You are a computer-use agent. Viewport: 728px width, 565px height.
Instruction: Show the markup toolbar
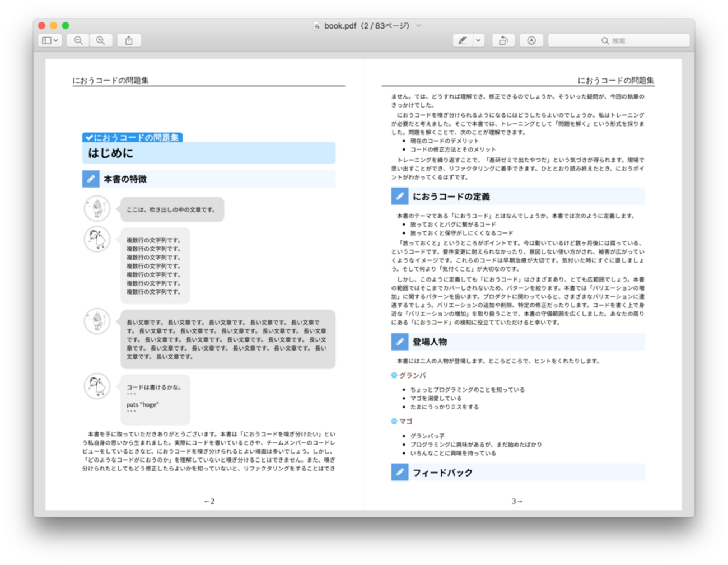coord(531,40)
